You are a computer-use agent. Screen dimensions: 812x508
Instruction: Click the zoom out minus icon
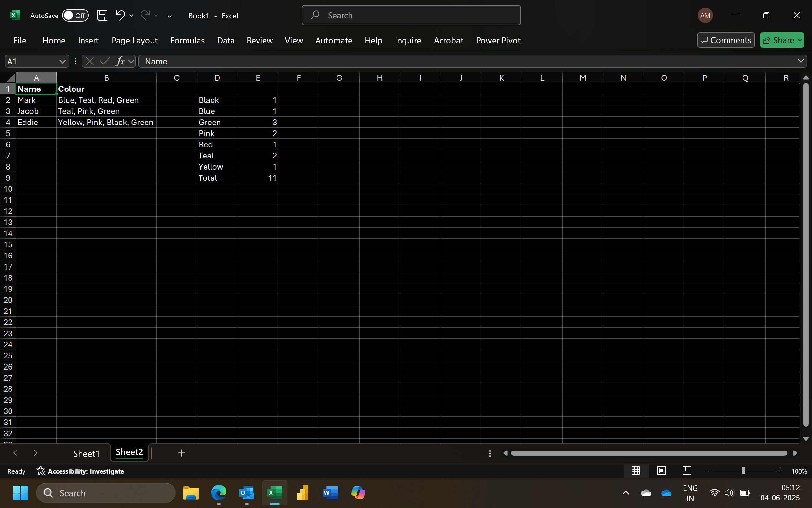[705, 471]
